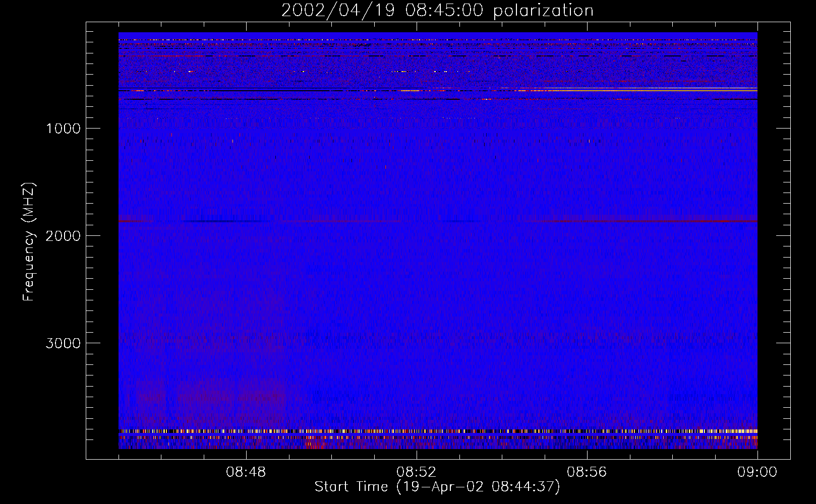The height and width of the screenshot is (504, 816).
Task: Click the 09:00 time tick label
Action: coord(757,472)
